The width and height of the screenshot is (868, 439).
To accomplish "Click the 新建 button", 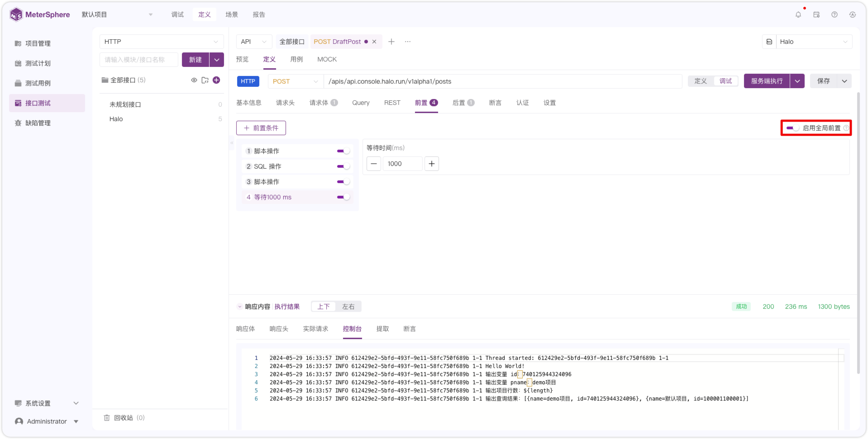I will pos(196,60).
